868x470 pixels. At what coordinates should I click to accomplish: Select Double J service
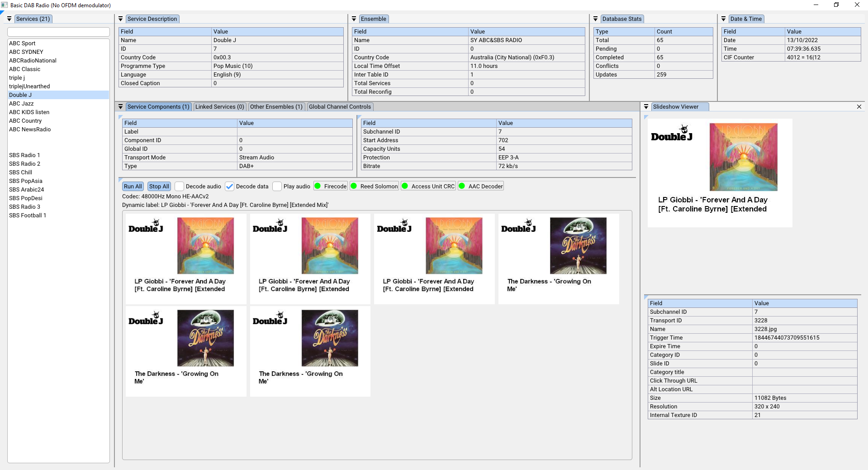pyautogui.click(x=58, y=95)
